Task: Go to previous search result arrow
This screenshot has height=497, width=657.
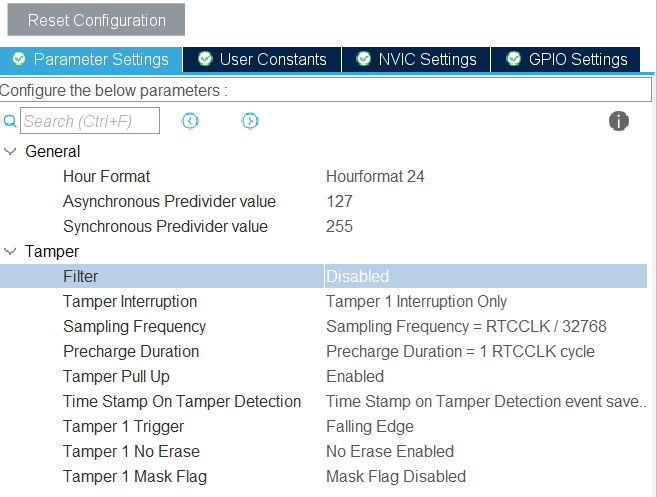Action: pyautogui.click(x=190, y=121)
